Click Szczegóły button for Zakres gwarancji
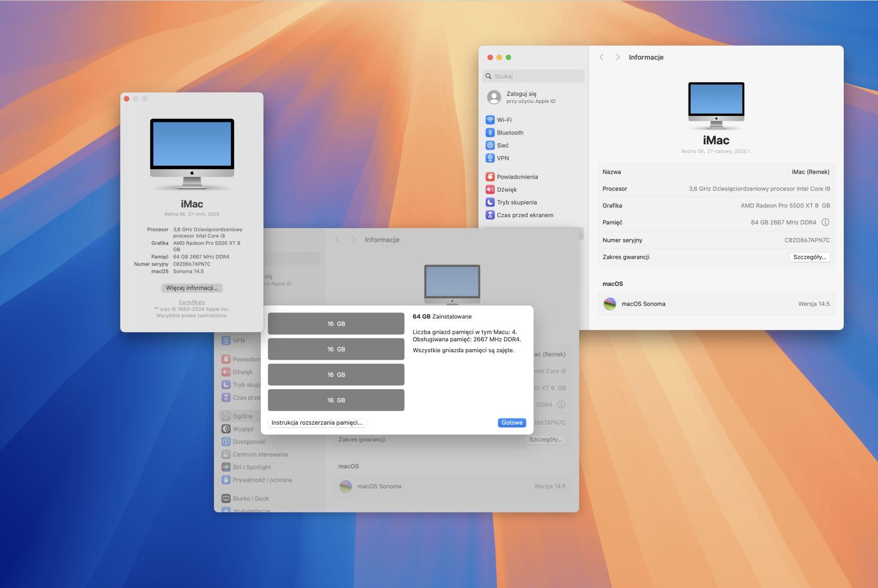878x588 pixels. pyautogui.click(x=809, y=257)
